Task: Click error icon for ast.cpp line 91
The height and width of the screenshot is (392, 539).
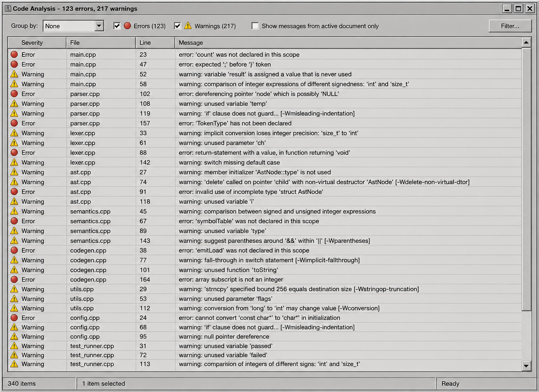Action: [x=14, y=192]
